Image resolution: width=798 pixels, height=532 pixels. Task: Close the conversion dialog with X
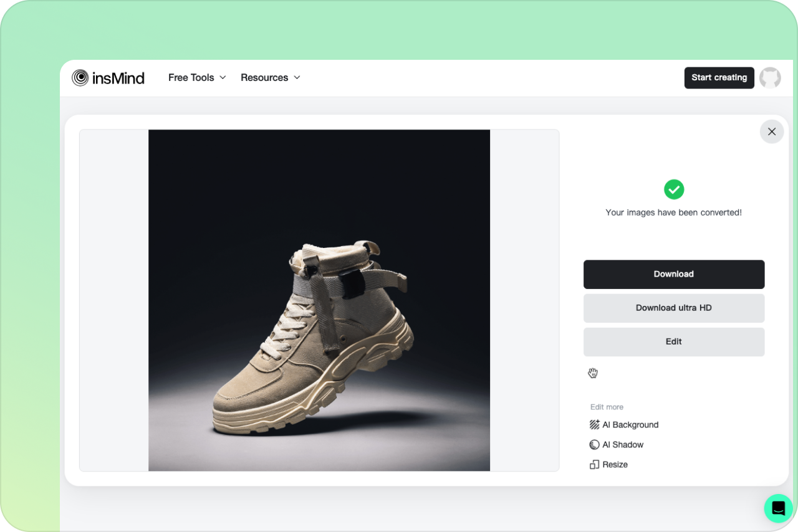[772, 131]
